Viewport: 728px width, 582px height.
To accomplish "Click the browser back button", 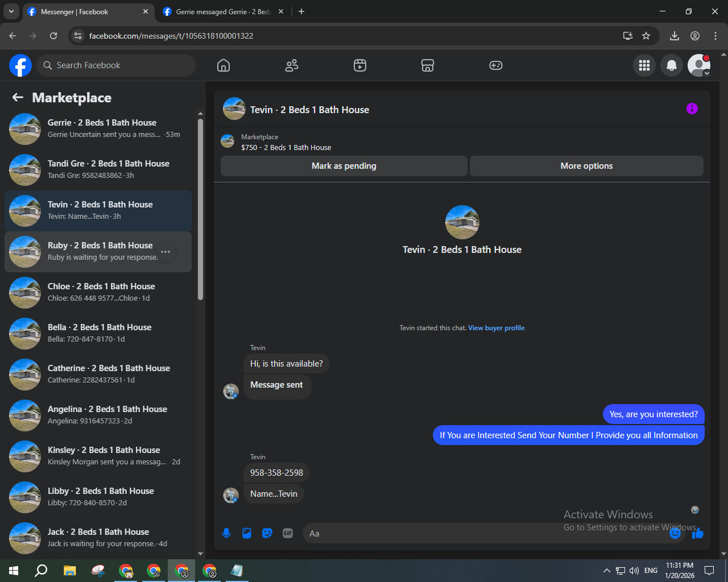I will [x=13, y=36].
